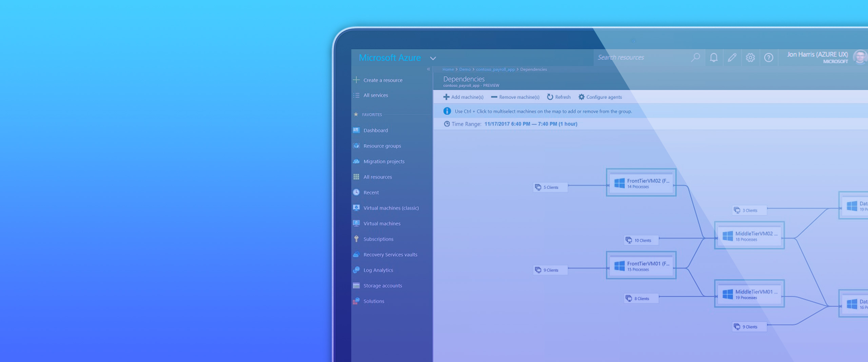Viewport: 868px width, 362px height.
Task: Go to Home in the breadcrumb
Action: pos(448,69)
